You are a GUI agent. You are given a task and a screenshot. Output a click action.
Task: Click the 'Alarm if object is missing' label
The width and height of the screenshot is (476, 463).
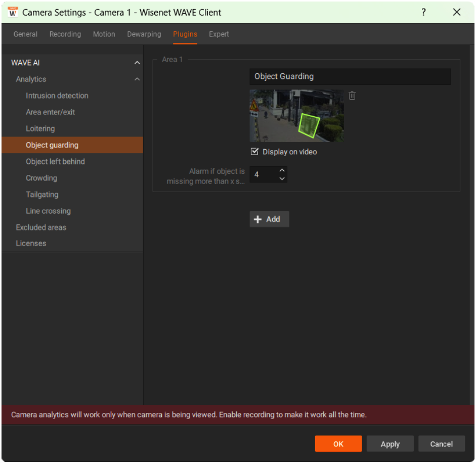tap(205, 176)
